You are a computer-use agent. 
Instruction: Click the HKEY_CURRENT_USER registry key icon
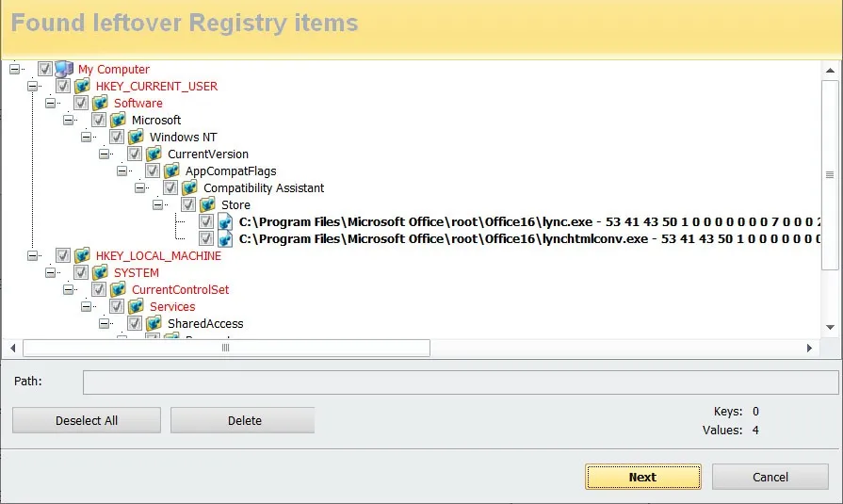[x=82, y=86]
